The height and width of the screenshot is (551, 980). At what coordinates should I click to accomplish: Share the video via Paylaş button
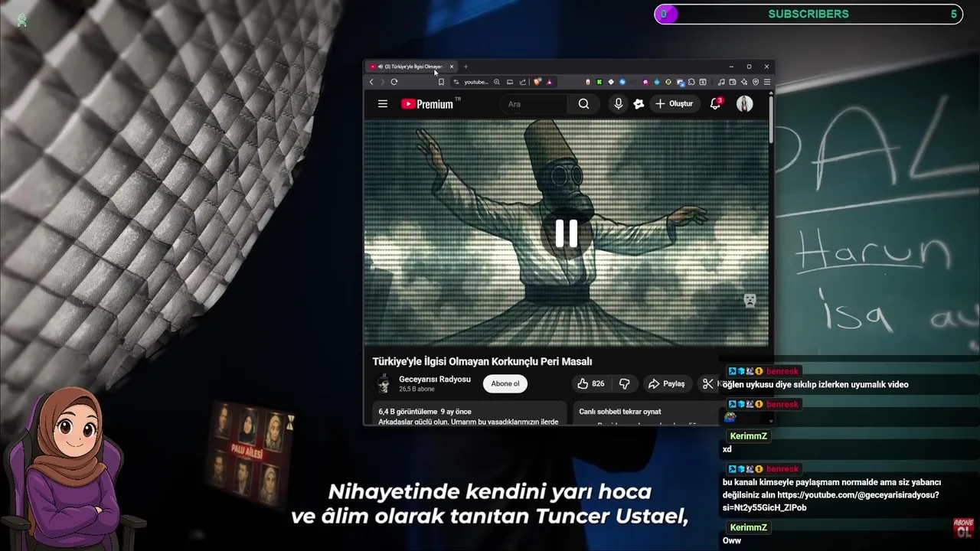pos(666,383)
